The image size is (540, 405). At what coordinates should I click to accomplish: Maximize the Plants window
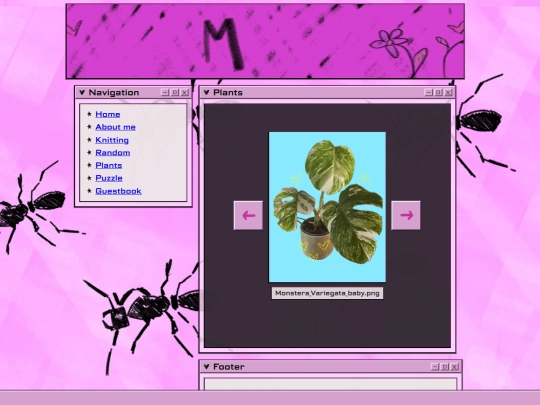click(x=438, y=92)
